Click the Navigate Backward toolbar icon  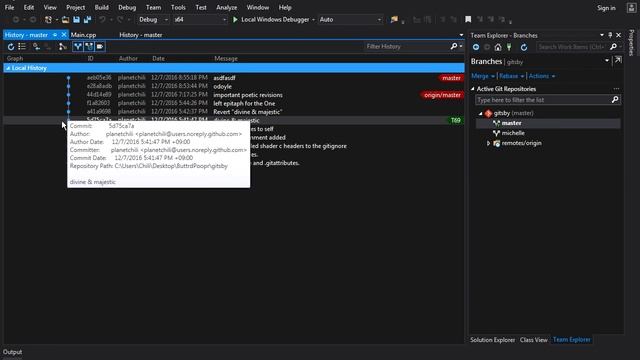(x=16, y=20)
